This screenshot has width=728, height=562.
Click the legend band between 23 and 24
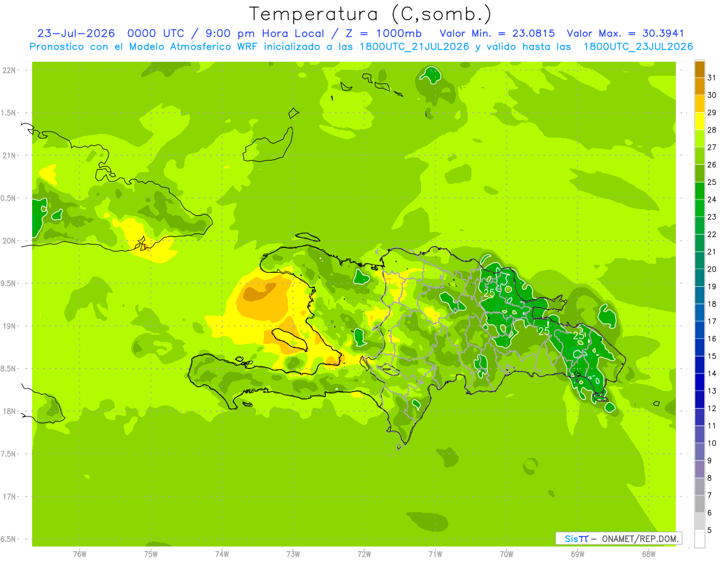tap(699, 208)
